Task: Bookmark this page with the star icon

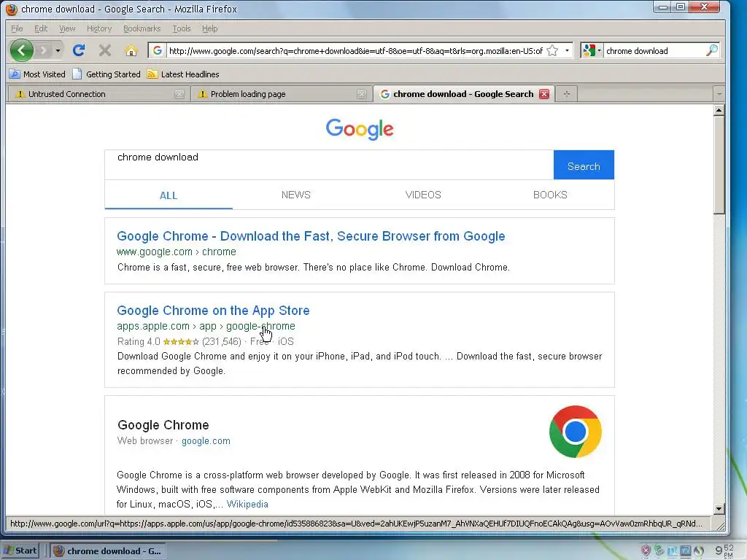Action: (x=552, y=50)
